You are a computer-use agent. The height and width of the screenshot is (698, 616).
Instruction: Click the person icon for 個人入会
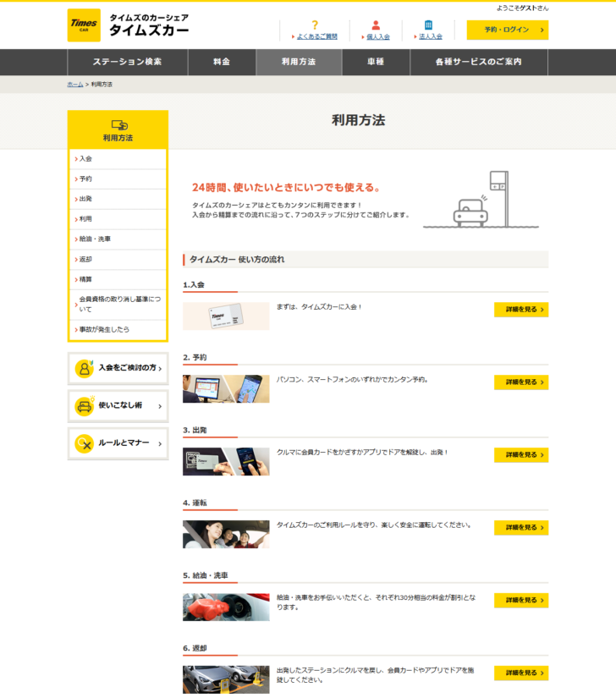point(376,25)
